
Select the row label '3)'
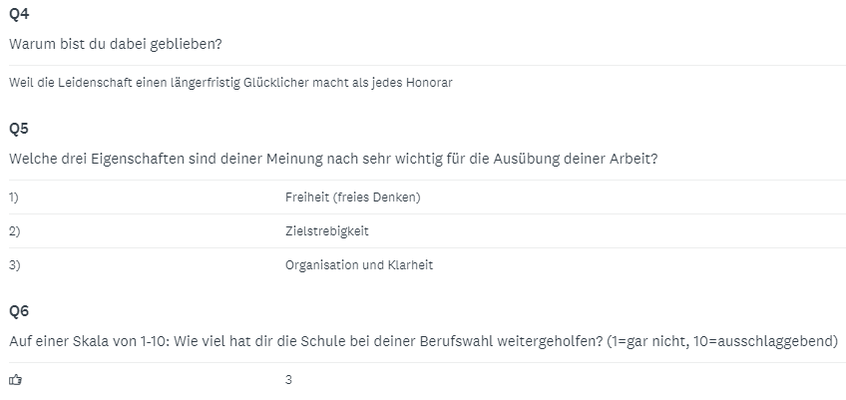click(x=15, y=265)
